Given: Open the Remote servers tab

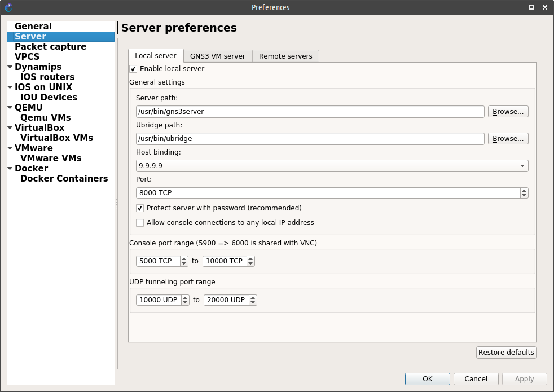Looking at the screenshot, I should 285,56.
